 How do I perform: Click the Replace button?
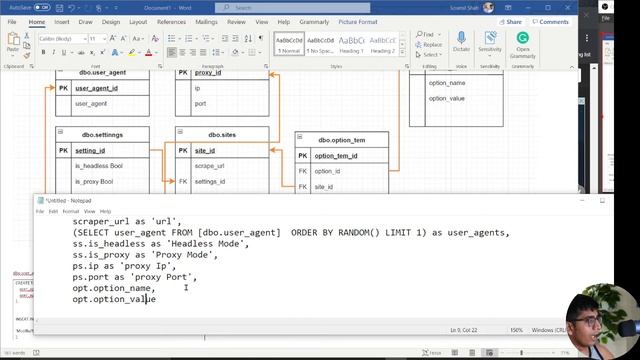[429, 44]
